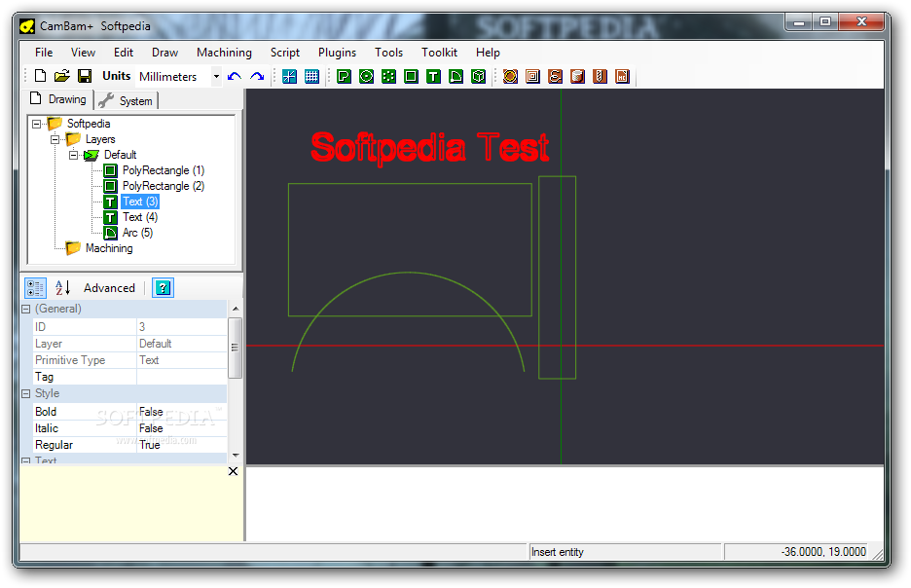Click the property grid scrollbar thumb
This screenshot has height=588, width=911.
pyautogui.click(x=235, y=348)
